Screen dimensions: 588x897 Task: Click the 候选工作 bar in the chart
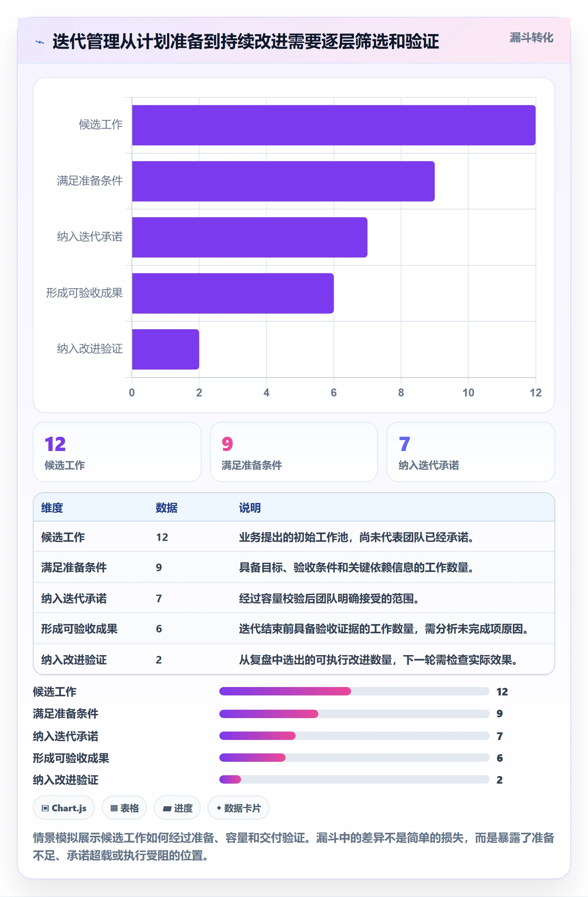(x=333, y=125)
